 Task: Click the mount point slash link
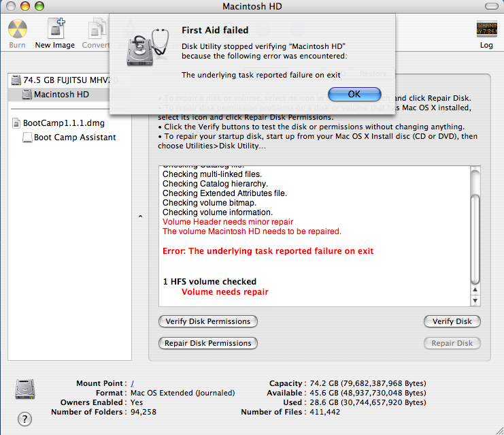tap(133, 383)
